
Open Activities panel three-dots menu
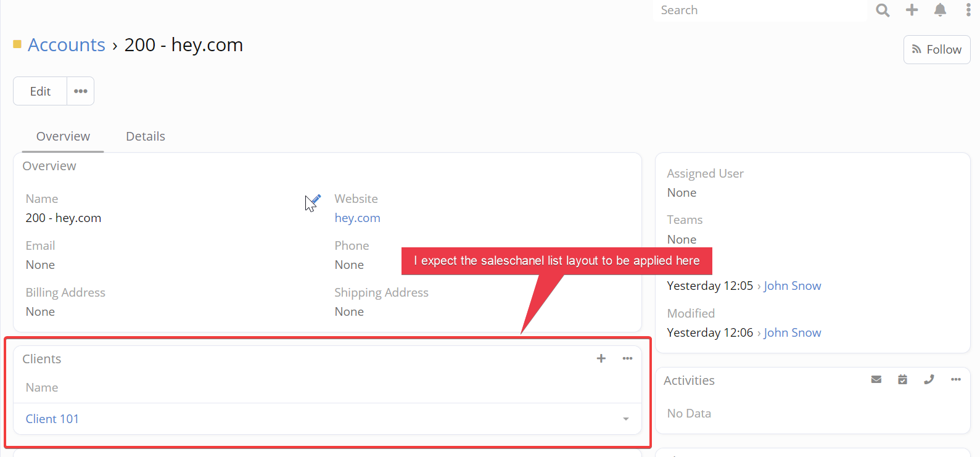coord(956,379)
